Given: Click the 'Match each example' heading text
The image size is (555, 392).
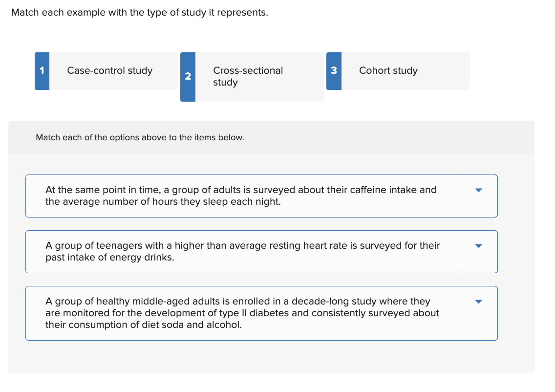Looking at the screenshot, I should [x=140, y=12].
